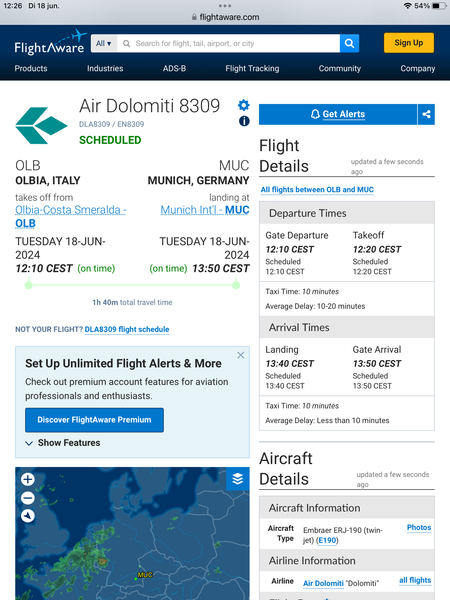
Task: Reset the map compass orientation
Action: pos(28,516)
